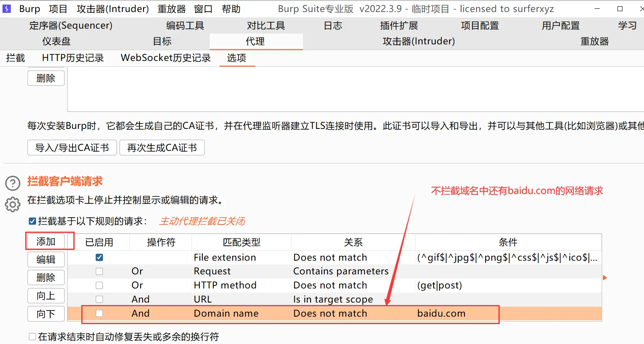Click the help question mark icon
Viewport: 644px width, 344px height.
coord(13,183)
